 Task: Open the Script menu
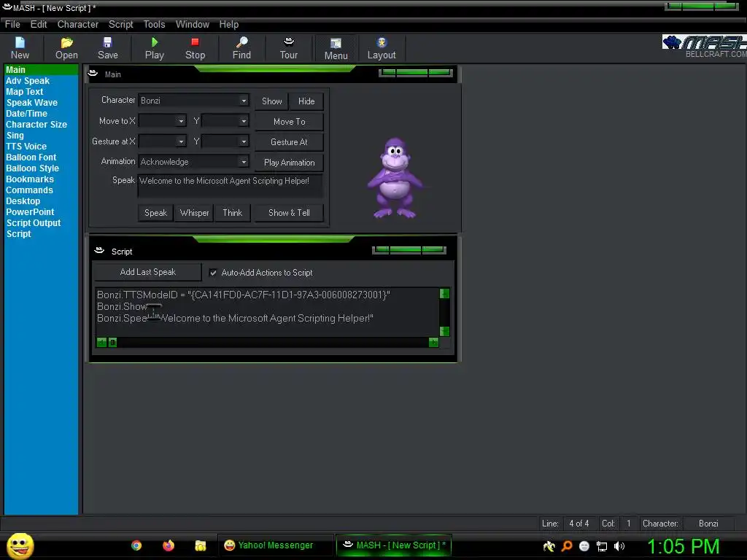pyautogui.click(x=120, y=24)
